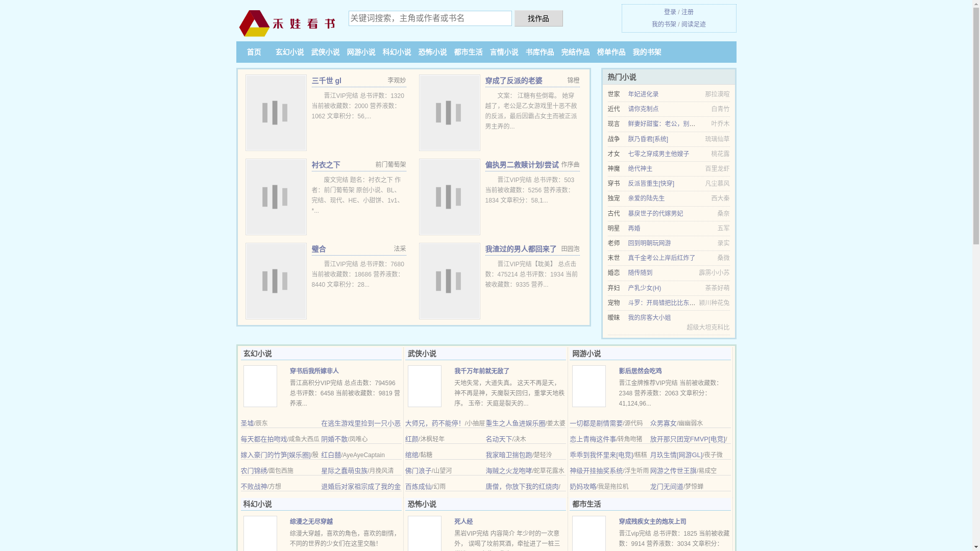Image resolution: width=980 pixels, height=551 pixels.
Task: Open hot novel 绝代神主
Action: click(x=640, y=168)
